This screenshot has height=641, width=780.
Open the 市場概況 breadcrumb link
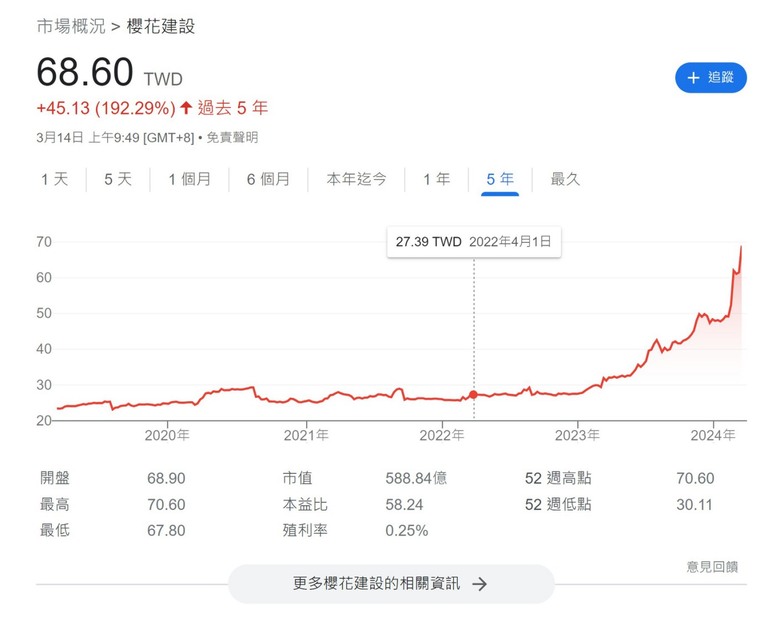click(x=71, y=26)
